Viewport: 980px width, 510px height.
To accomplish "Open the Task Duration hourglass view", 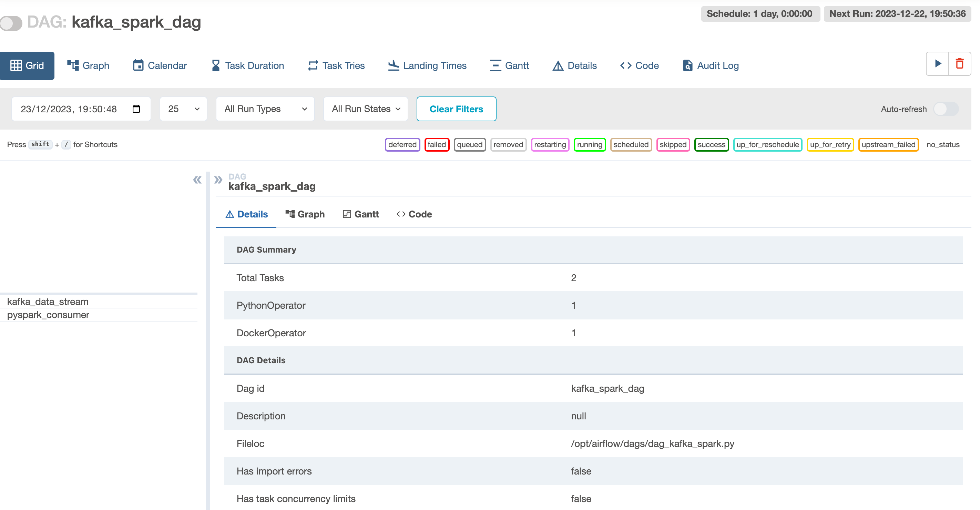I will (x=248, y=66).
